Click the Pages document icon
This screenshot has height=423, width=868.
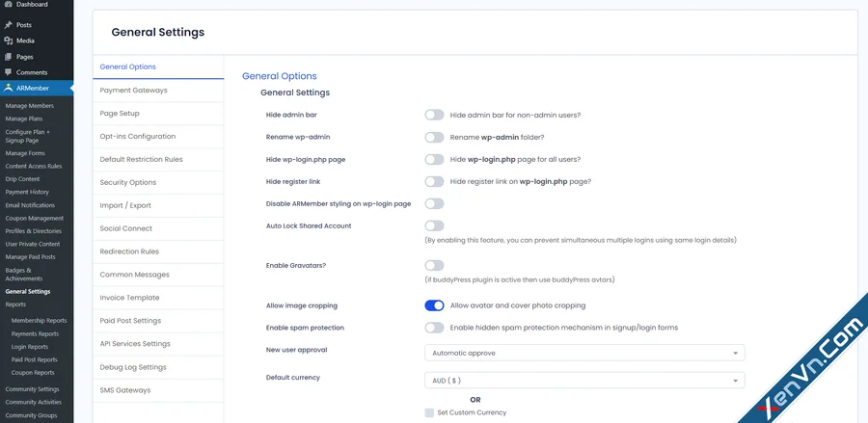(8, 57)
